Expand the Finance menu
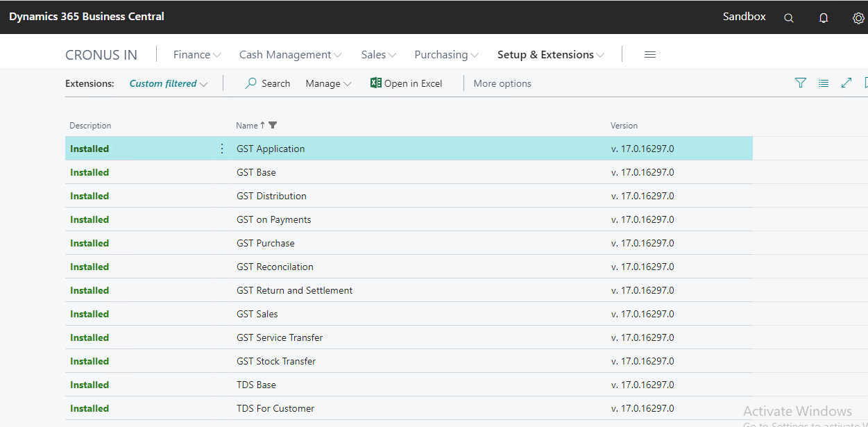The height and width of the screenshot is (427, 868). (197, 55)
